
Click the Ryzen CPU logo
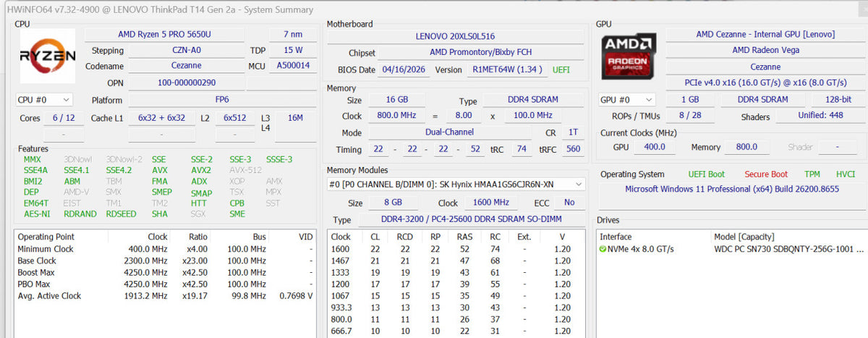(47, 57)
